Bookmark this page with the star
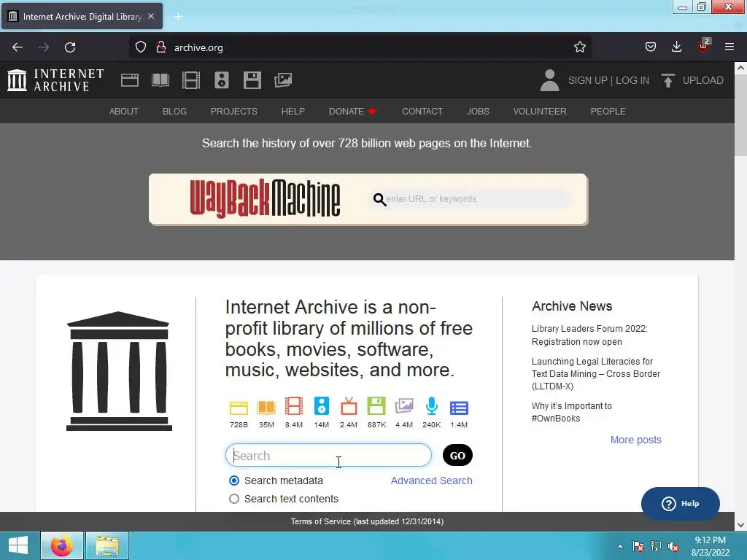This screenshot has height=560, width=747. (x=580, y=47)
